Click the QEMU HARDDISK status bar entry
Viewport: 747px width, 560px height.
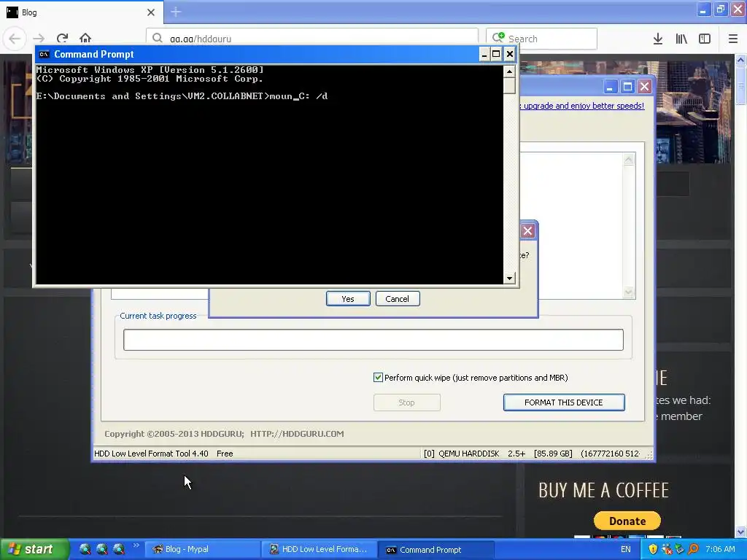469,454
